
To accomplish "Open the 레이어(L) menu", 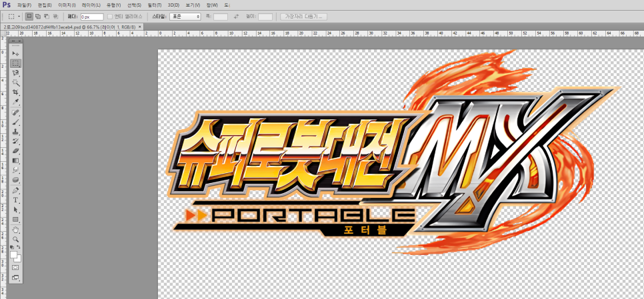I will (x=91, y=5).
